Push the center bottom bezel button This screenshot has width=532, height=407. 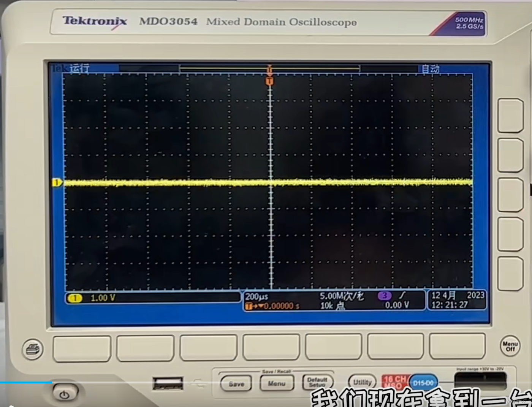(271, 347)
